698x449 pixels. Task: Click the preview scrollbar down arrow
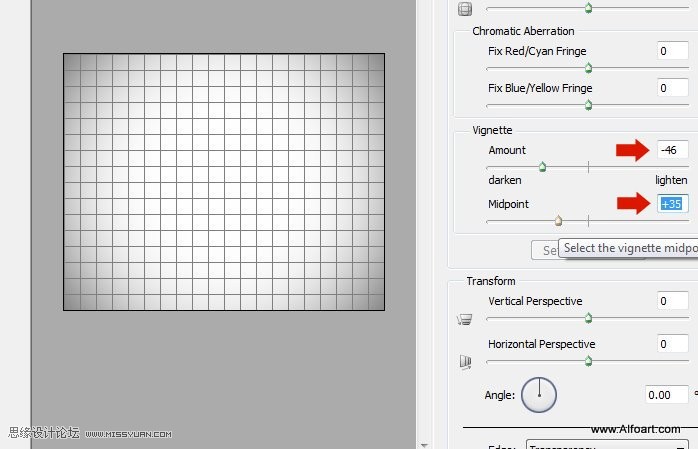click(x=423, y=443)
